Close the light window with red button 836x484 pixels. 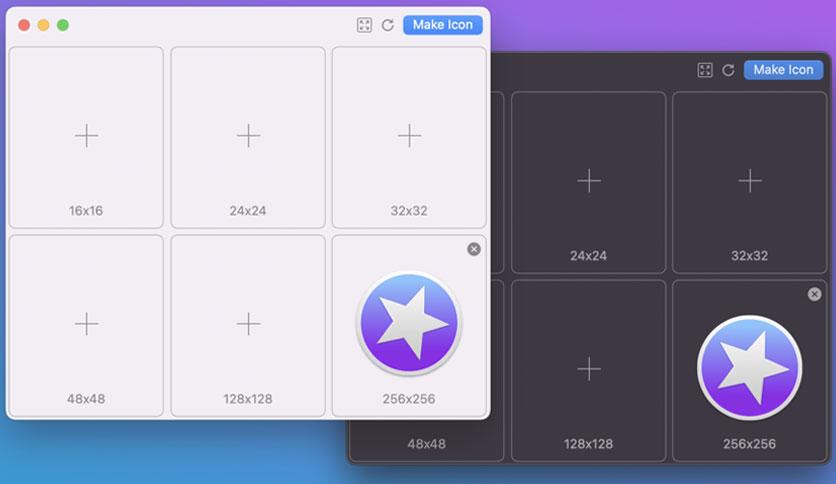24,25
